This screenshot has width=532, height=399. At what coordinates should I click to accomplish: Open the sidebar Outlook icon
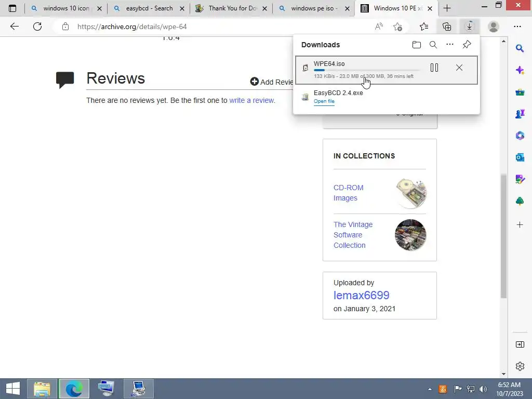point(520,157)
